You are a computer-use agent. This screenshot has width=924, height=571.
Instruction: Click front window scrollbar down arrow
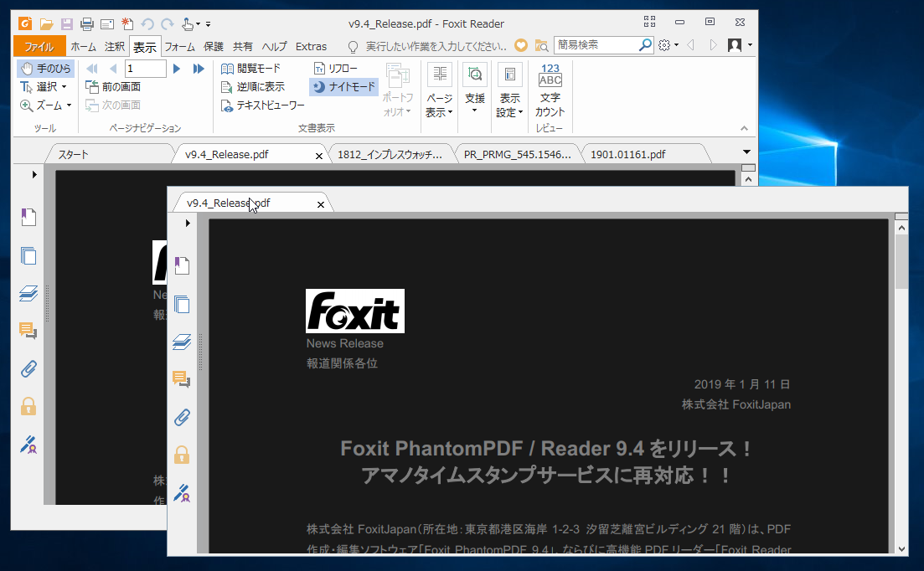pyautogui.click(x=901, y=548)
